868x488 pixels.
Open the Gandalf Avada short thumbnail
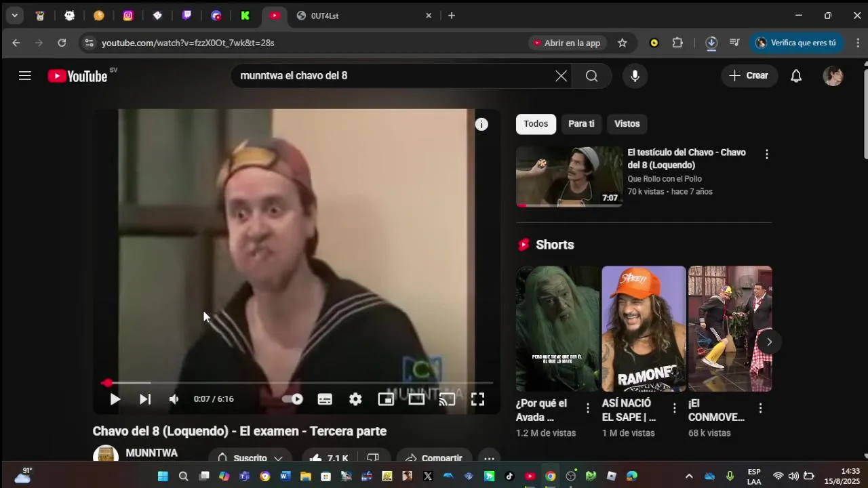[557, 329]
